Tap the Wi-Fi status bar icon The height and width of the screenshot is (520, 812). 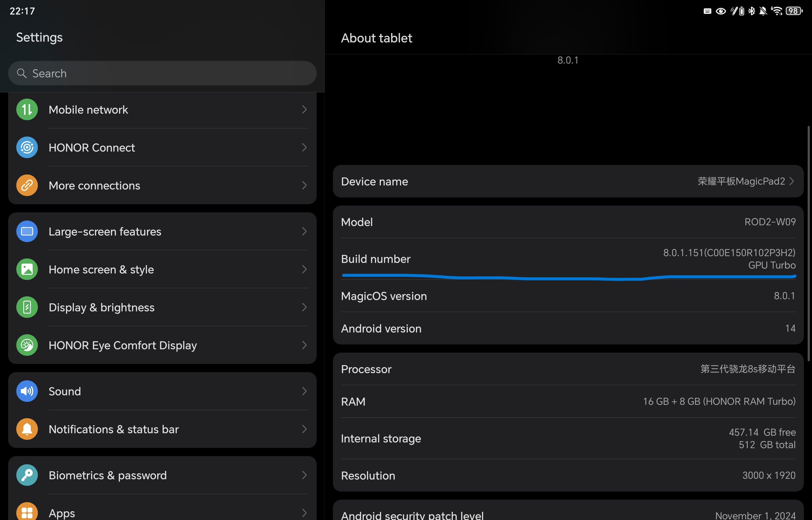[777, 11]
